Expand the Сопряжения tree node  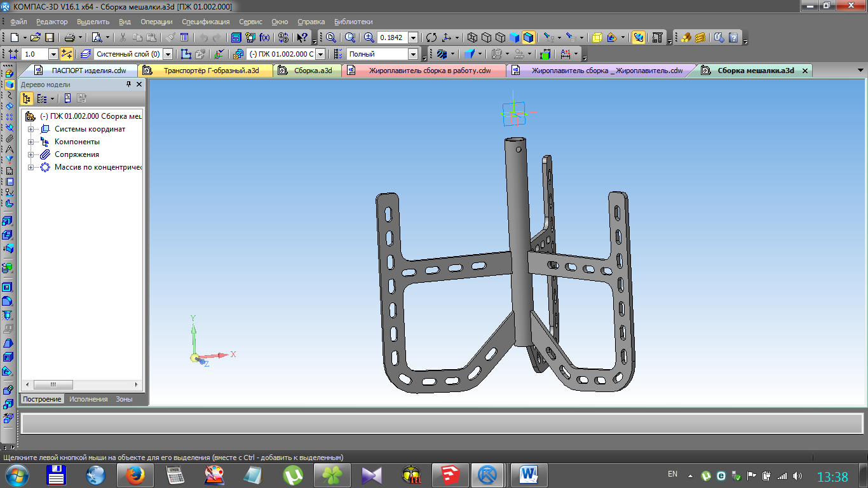tap(31, 154)
